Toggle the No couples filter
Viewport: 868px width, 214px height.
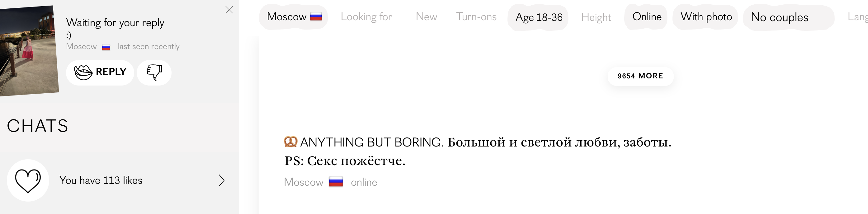tap(779, 17)
